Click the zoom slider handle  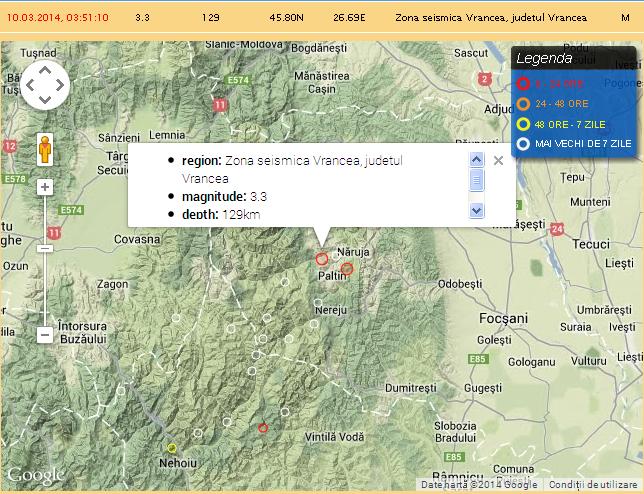45,248
